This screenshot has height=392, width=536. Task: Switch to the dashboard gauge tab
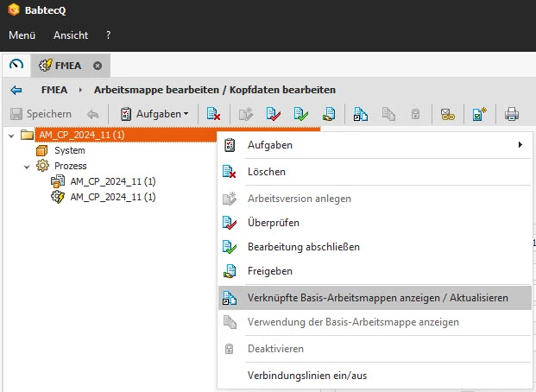pos(16,65)
